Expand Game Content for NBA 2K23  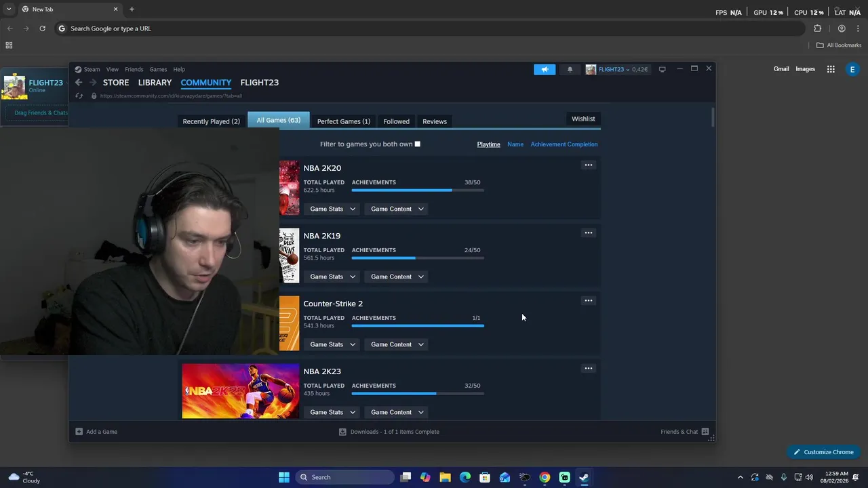[397, 412]
